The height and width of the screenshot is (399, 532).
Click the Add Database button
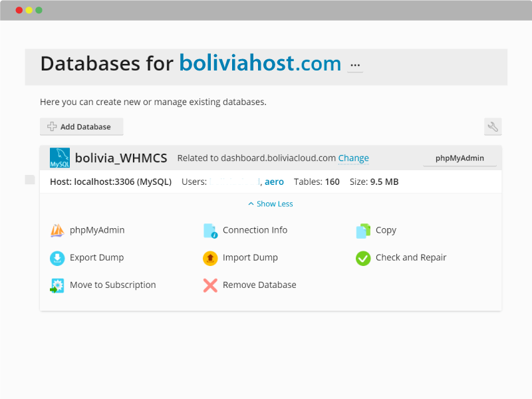pyautogui.click(x=81, y=126)
